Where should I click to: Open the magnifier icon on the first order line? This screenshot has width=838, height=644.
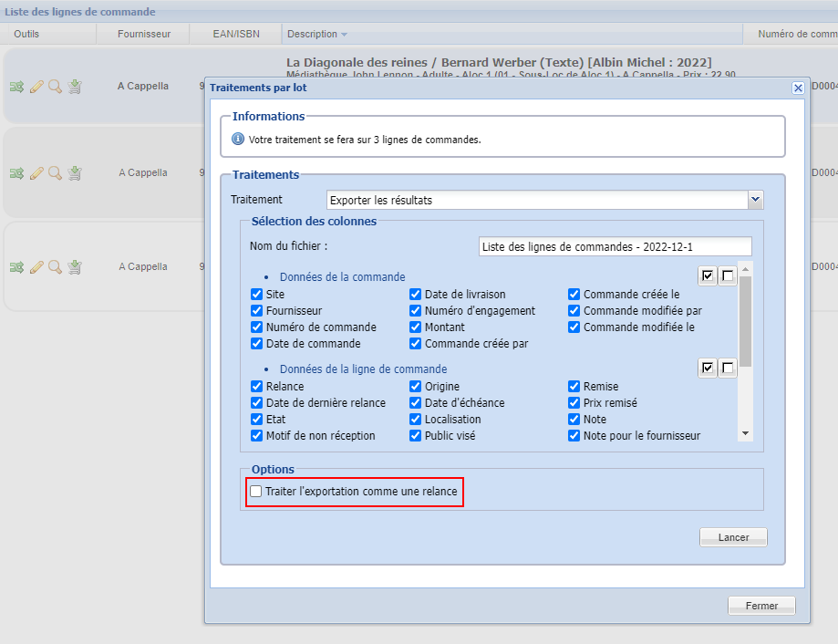(x=55, y=86)
